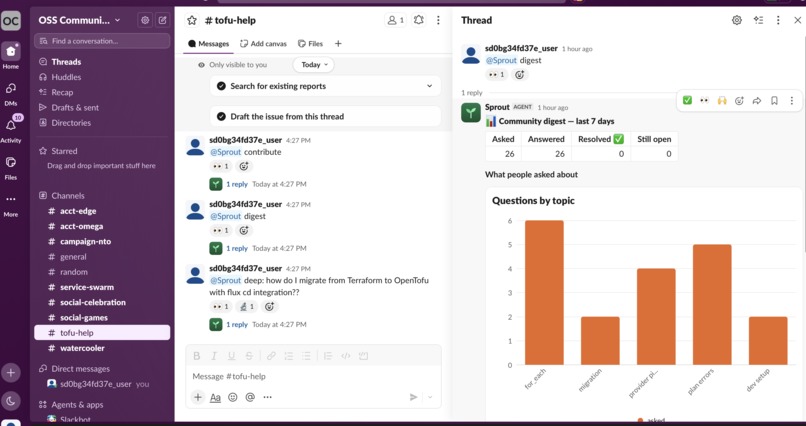Open emoji picker in composer
Image resolution: width=806 pixels, height=426 pixels.
[233, 397]
